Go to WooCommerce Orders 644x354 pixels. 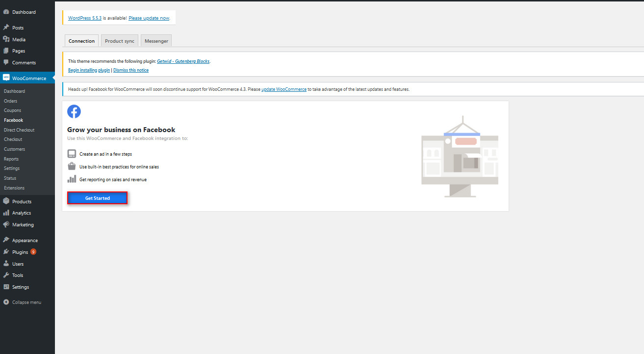pyautogui.click(x=10, y=101)
